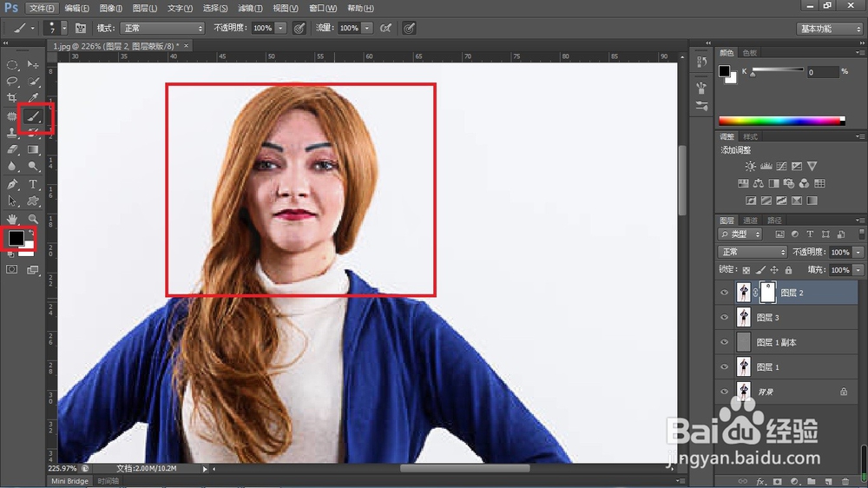The width and height of the screenshot is (868, 488).
Task: Open layer styles fx menu
Action: pos(760,482)
